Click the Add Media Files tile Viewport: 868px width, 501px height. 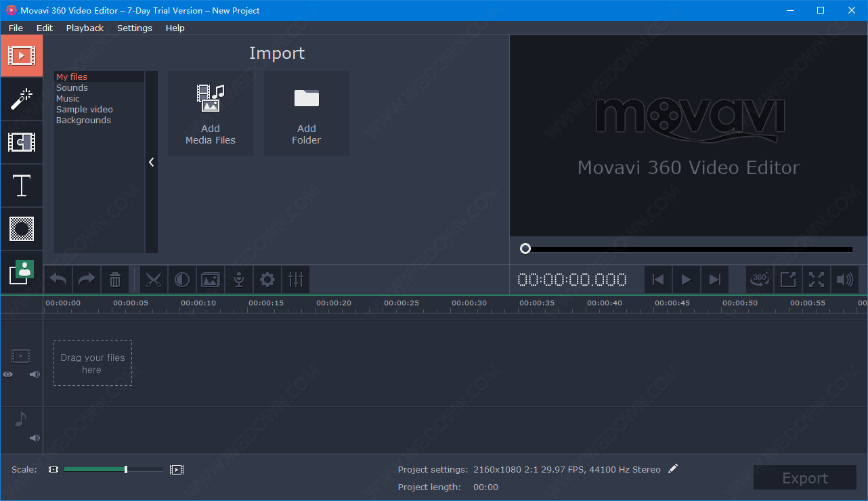tap(211, 114)
